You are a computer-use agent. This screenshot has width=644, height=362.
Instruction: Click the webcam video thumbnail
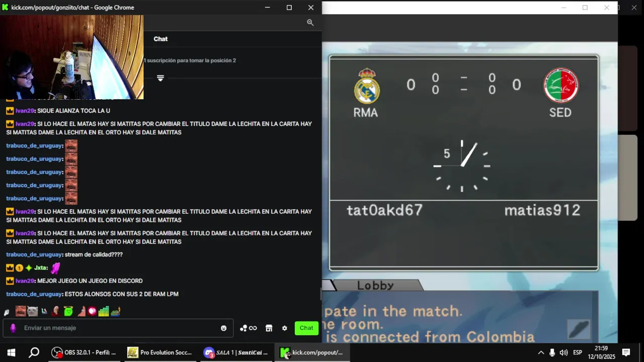pyautogui.click(x=71, y=57)
